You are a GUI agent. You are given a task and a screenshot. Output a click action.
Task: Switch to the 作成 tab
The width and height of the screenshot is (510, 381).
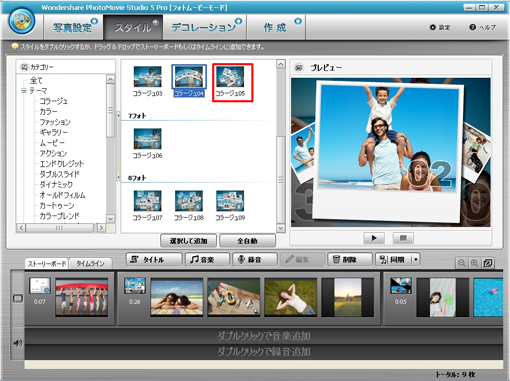coord(276,27)
